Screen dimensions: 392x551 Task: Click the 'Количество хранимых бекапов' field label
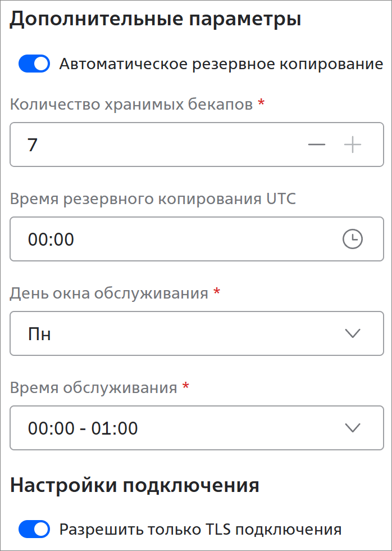(x=131, y=105)
